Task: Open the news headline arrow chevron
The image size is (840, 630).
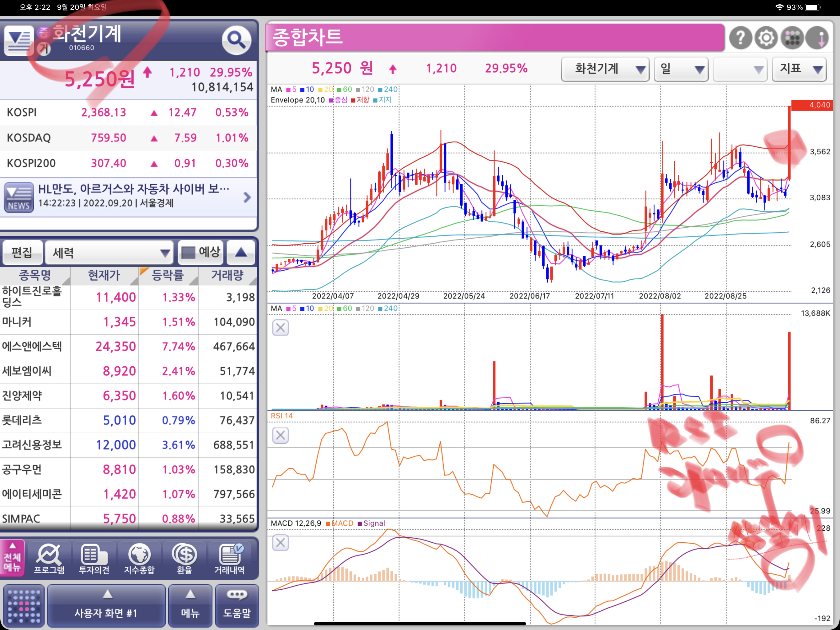Action: click(x=247, y=197)
